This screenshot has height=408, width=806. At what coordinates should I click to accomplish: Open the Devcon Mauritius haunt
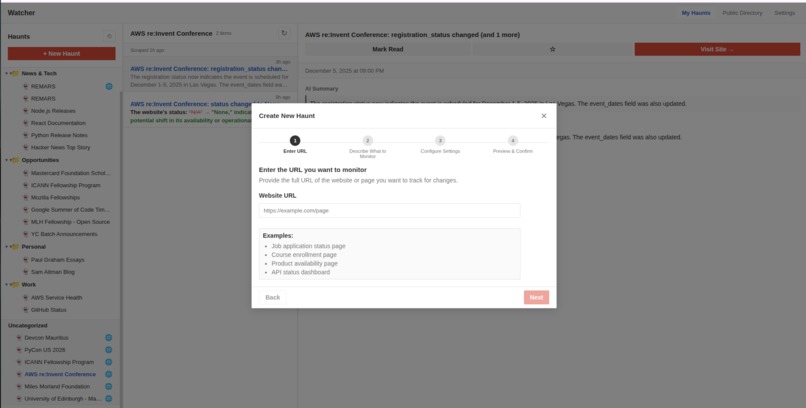[x=46, y=338]
